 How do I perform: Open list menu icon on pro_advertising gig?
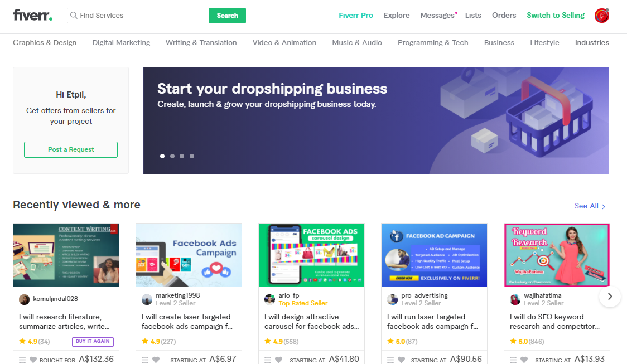(390, 360)
